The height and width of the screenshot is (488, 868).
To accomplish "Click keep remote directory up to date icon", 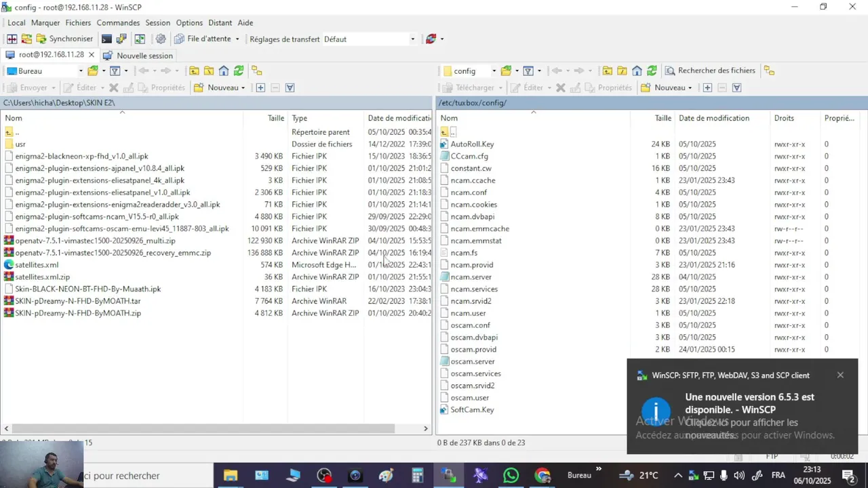I will 140,39.
